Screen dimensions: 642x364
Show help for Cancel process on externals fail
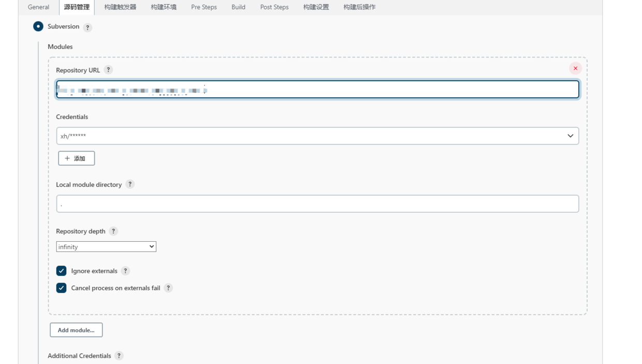pos(168,288)
